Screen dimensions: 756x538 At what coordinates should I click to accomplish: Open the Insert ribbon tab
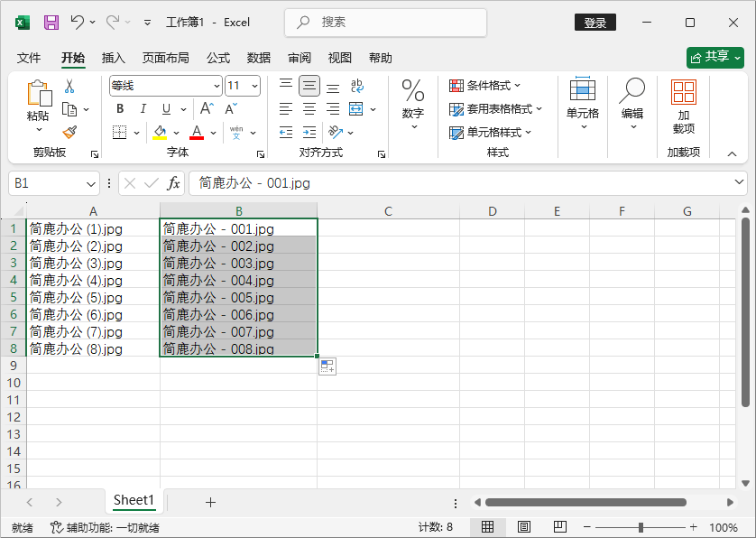114,58
